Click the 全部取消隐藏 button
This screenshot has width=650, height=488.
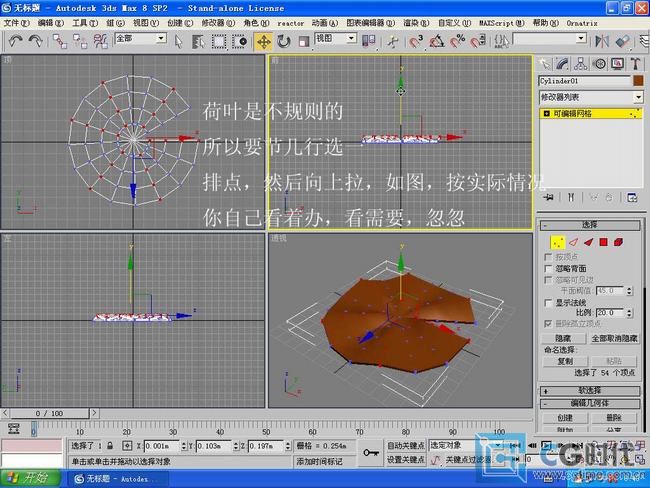pyautogui.click(x=614, y=338)
